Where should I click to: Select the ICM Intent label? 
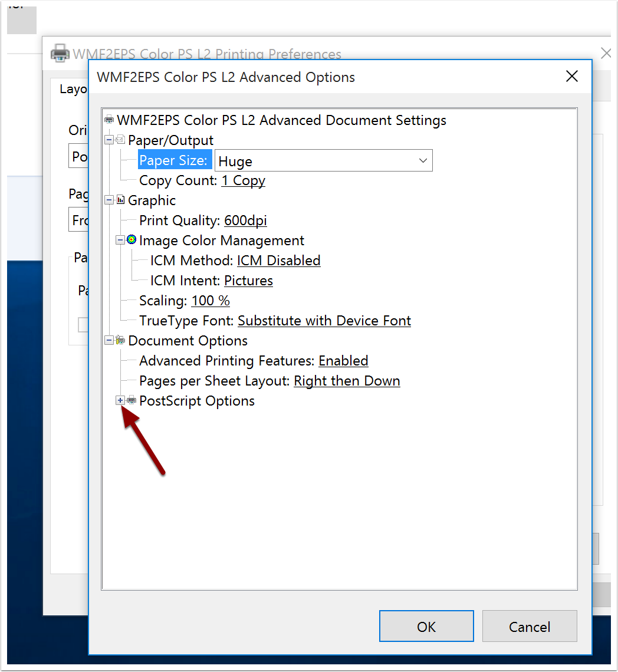click(x=185, y=281)
